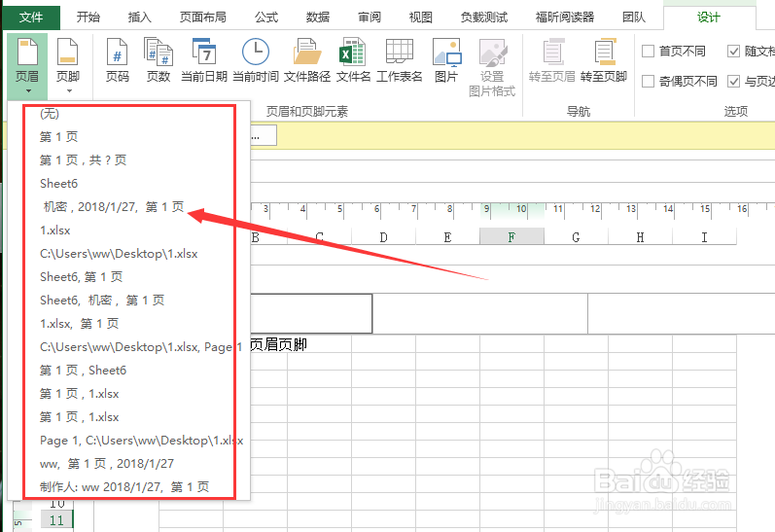Screen dimensions: 775x532
Task: Switch to the 公式 ribbon tab
Action: [x=266, y=18]
